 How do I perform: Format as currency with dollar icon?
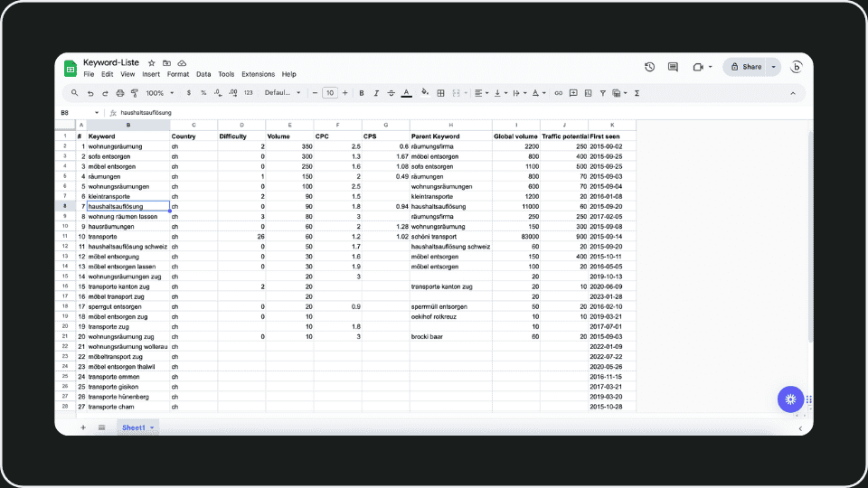[x=189, y=93]
